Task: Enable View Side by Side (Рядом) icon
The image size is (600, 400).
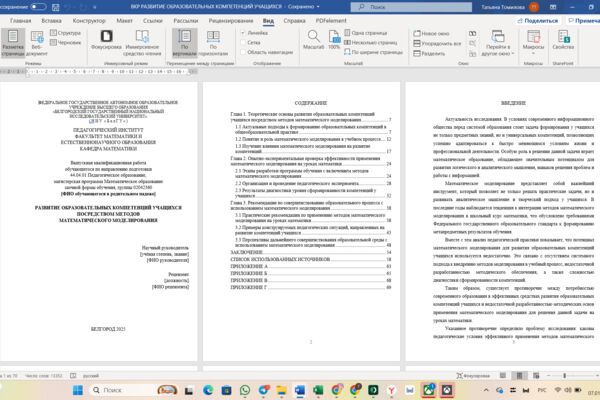Action: 473,33
